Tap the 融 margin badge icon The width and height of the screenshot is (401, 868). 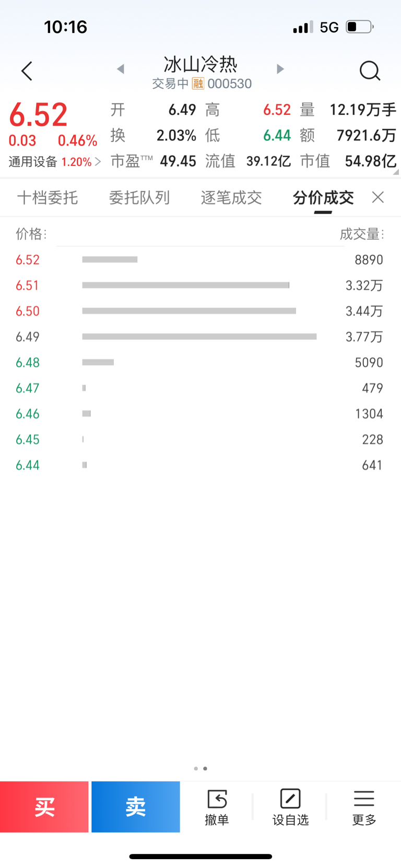tap(198, 84)
